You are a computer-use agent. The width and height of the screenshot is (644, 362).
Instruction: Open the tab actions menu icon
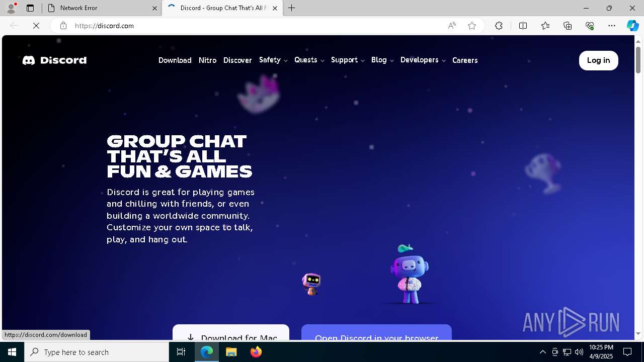[x=30, y=8]
